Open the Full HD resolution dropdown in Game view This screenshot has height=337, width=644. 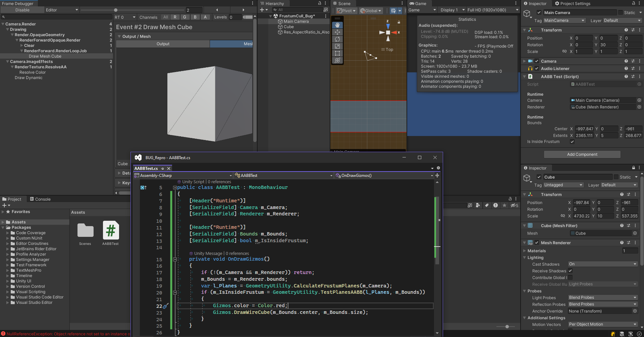tap(492, 10)
